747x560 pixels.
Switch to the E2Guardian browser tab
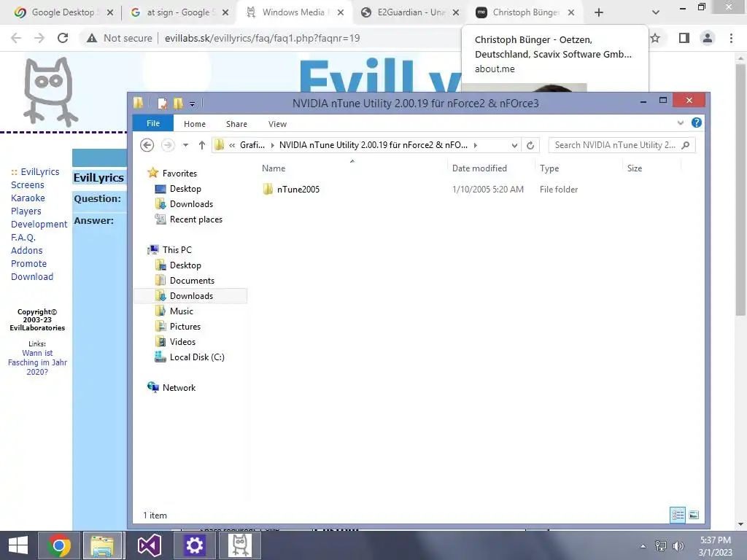point(411,12)
